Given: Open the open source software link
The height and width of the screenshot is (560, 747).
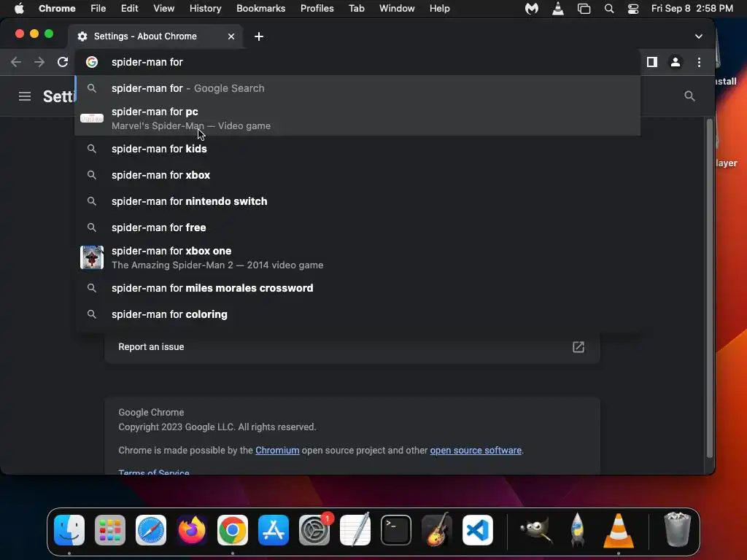Looking at the screenshot, I should point(476,450).
